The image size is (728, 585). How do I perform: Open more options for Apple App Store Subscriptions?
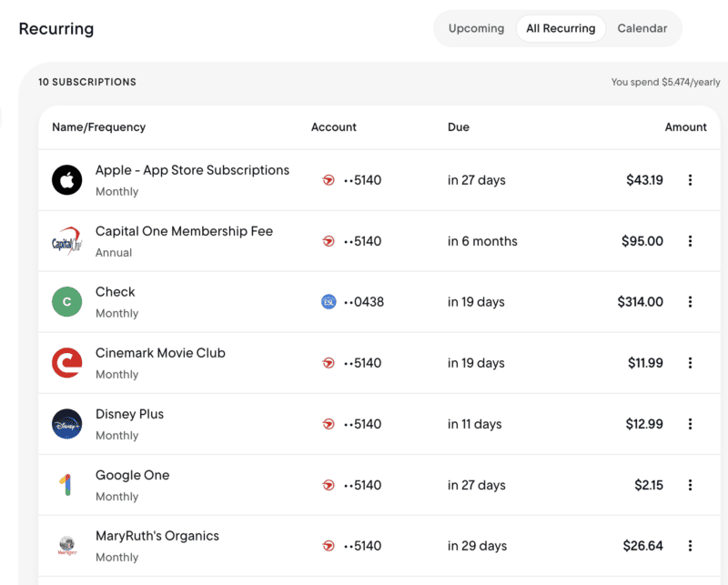tap(690, 179)
